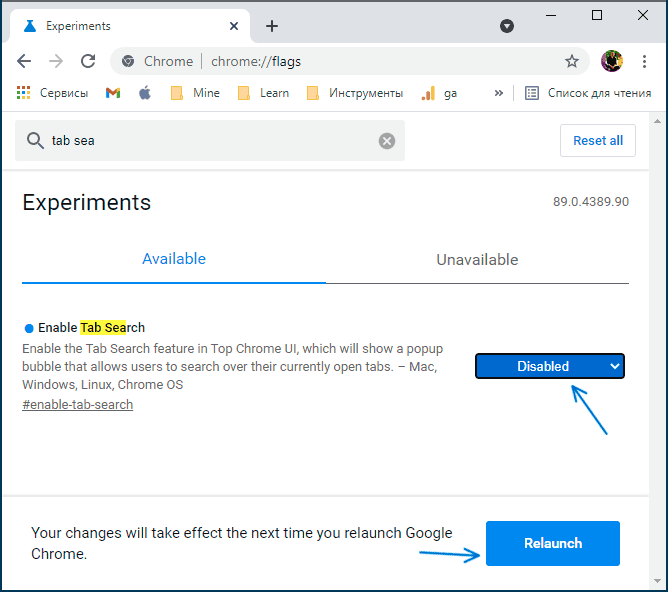Bookmark this page with the star icon
The height and width of the screenshot is (592, 668).
point(572,61)
